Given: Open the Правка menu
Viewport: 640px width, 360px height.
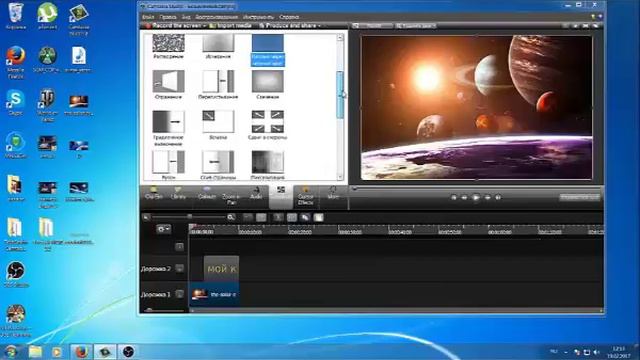Looking at the screenshot, I should click(x=168, y=17).
